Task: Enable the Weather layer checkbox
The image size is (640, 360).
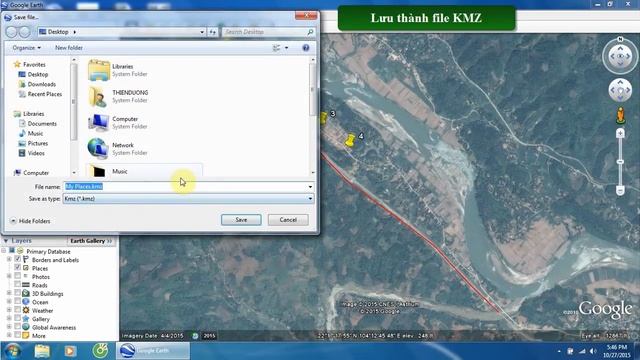Action: click(18, 310)
